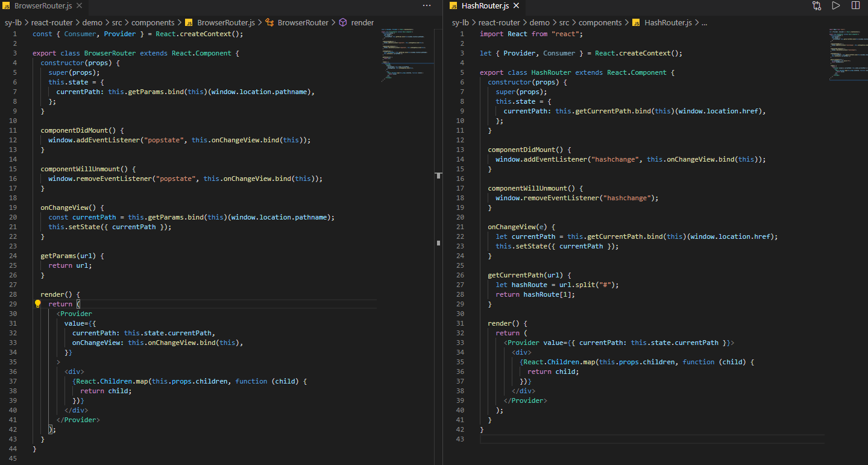
Task: Split the editor with the split icon
Action: tap(855, 5)
